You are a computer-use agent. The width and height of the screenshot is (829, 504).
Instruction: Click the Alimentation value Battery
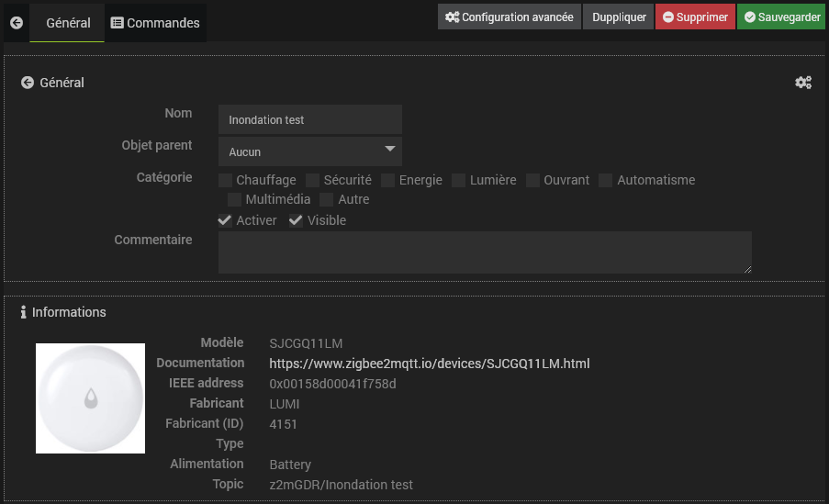[290, 465]
